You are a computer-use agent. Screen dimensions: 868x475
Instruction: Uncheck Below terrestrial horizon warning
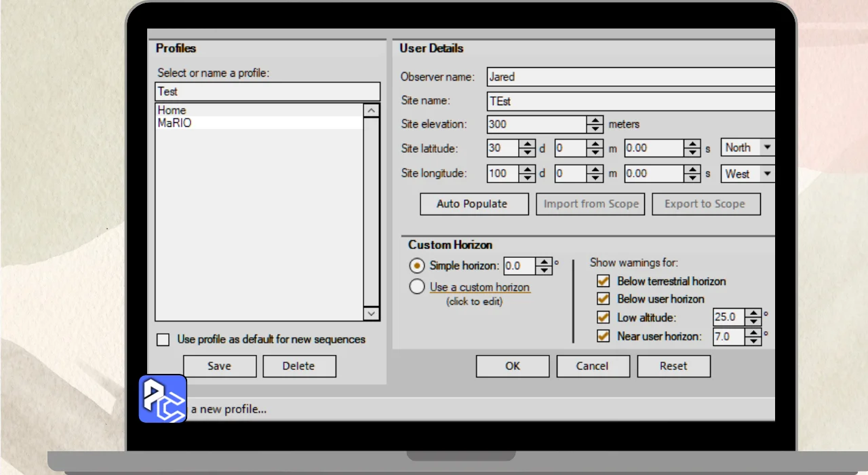pos(603,281)
